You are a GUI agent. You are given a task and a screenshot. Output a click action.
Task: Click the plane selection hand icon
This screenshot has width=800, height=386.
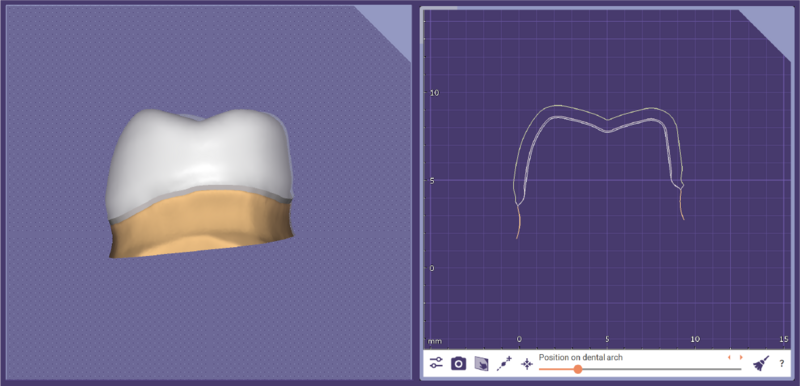click(x=481, y=364)
